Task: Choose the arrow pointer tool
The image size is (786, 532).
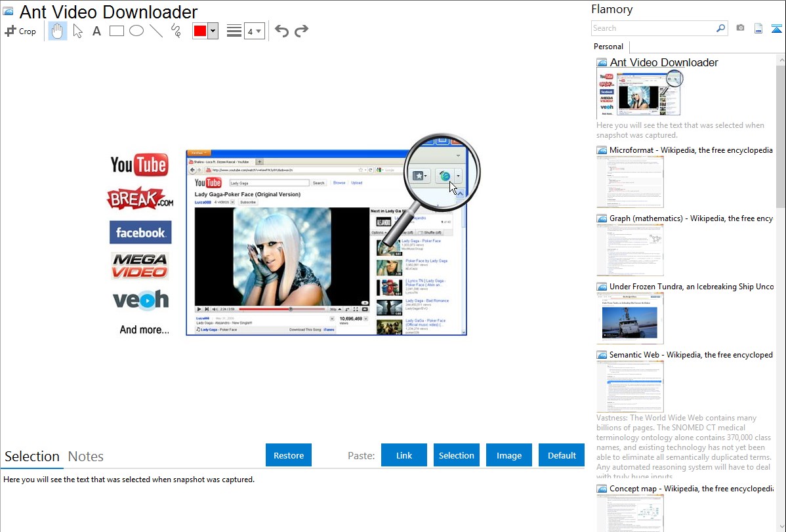Action: [x=77, y=31]
